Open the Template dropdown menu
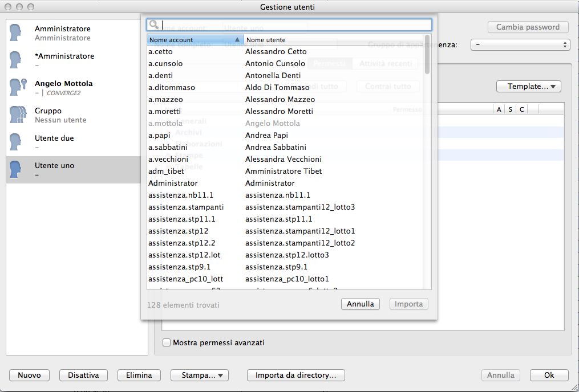 pos(529,87)
